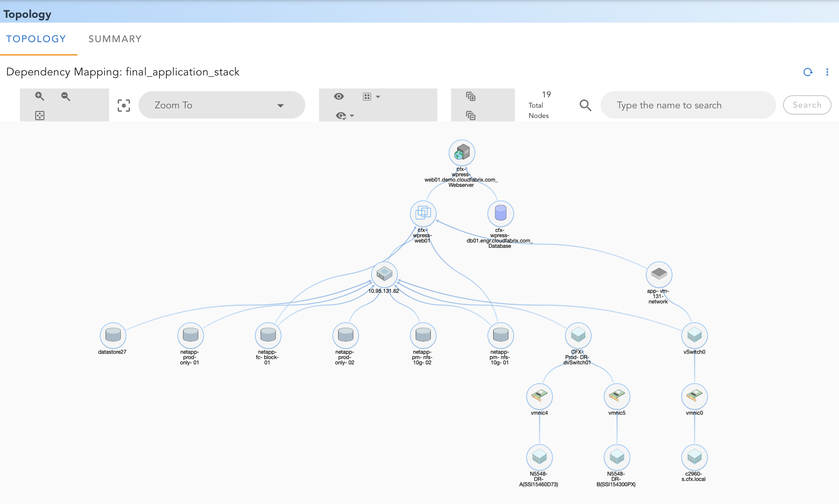Click the zoom in magnifier icon

[x=40, y=96]
